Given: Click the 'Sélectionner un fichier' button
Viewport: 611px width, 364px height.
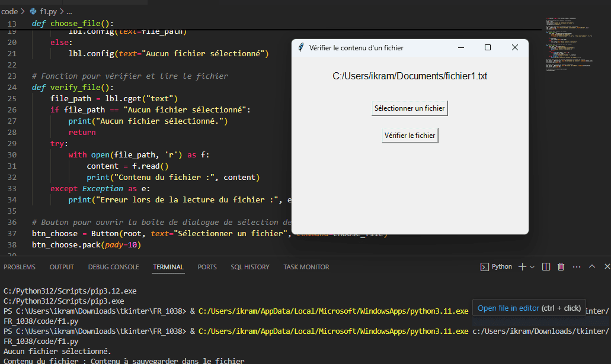Looking at the screenshot, I should pyautogui.click(x=410, y=108).
